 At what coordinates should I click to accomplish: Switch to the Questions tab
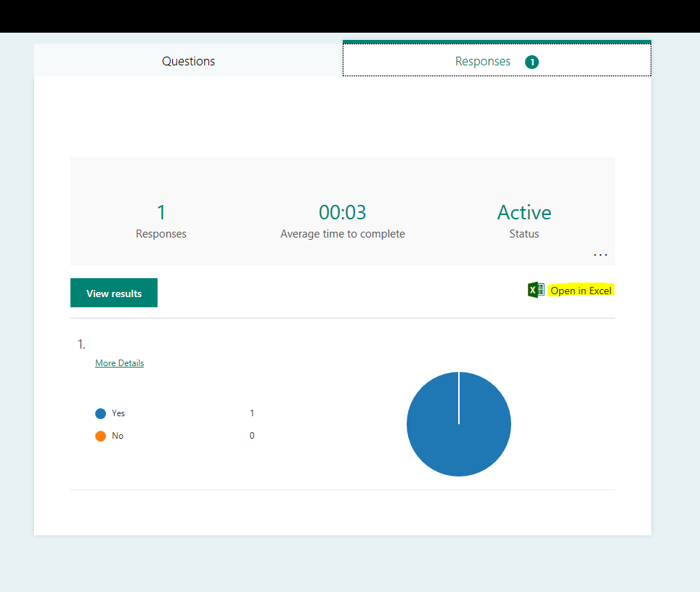pos(188,61)
